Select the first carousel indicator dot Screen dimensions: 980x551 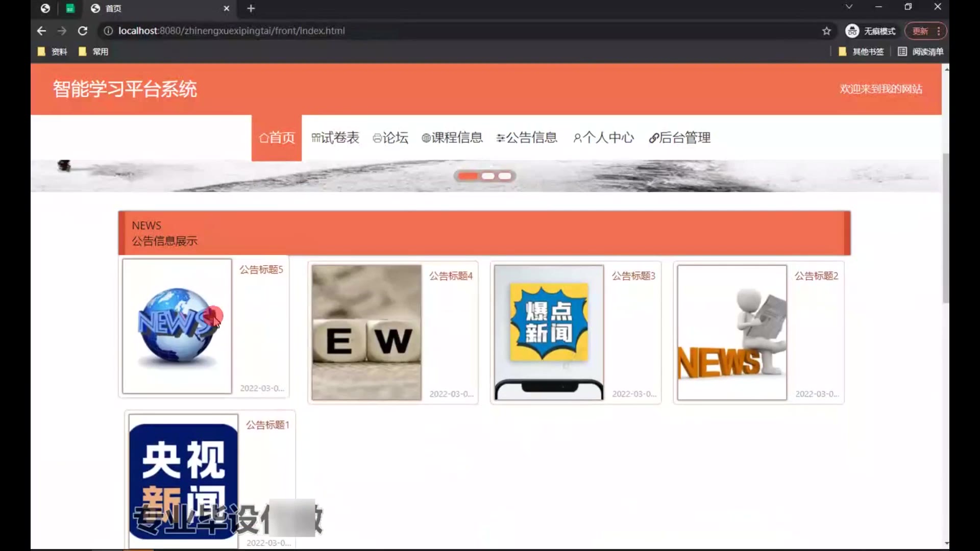point(468,176)
